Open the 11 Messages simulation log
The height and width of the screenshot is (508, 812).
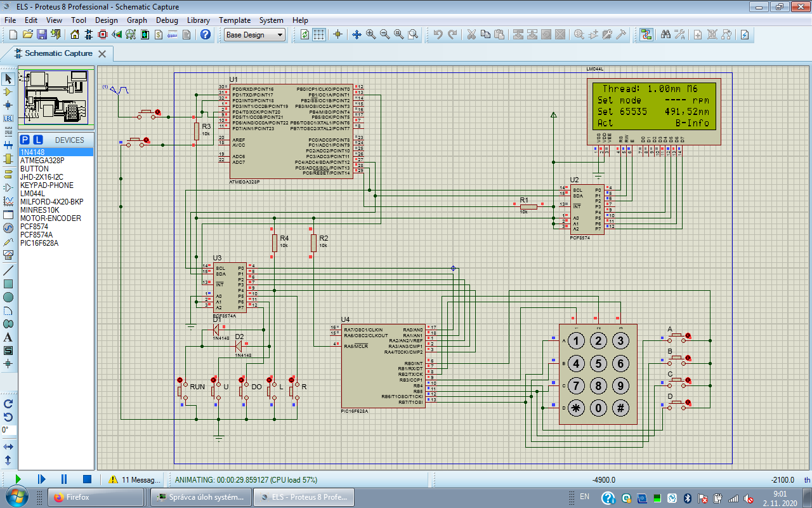[x=134, y=480]
